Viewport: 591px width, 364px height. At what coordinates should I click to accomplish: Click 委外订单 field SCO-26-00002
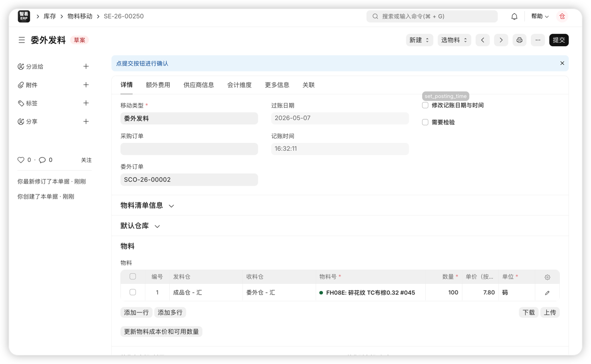pos(189,180)
